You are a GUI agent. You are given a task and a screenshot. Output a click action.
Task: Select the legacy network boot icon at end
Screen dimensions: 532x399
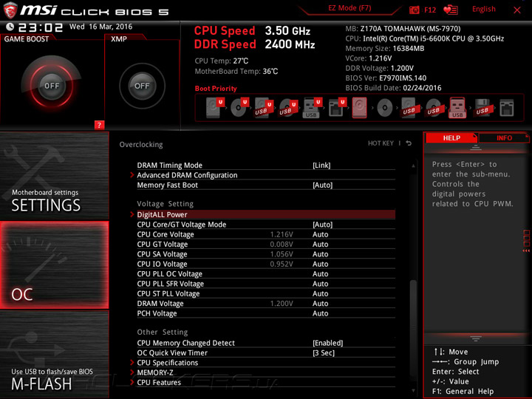pos(506,108)
